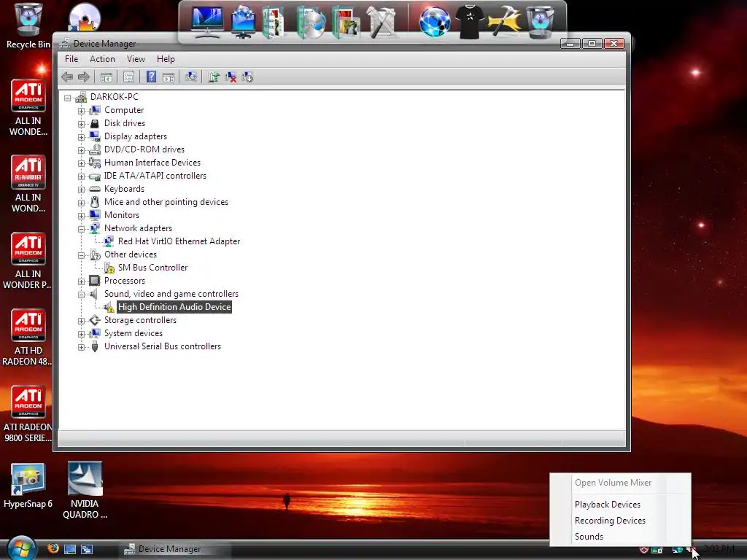Open the Help menu

click(x=166, y=59)
